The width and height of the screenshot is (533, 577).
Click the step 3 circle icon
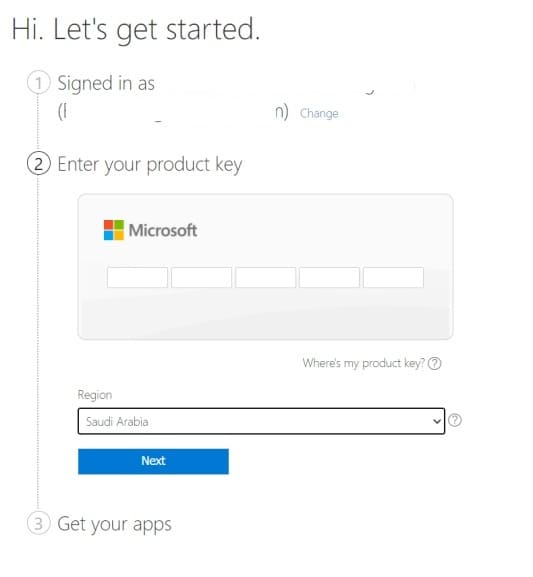tap(38, 523)
